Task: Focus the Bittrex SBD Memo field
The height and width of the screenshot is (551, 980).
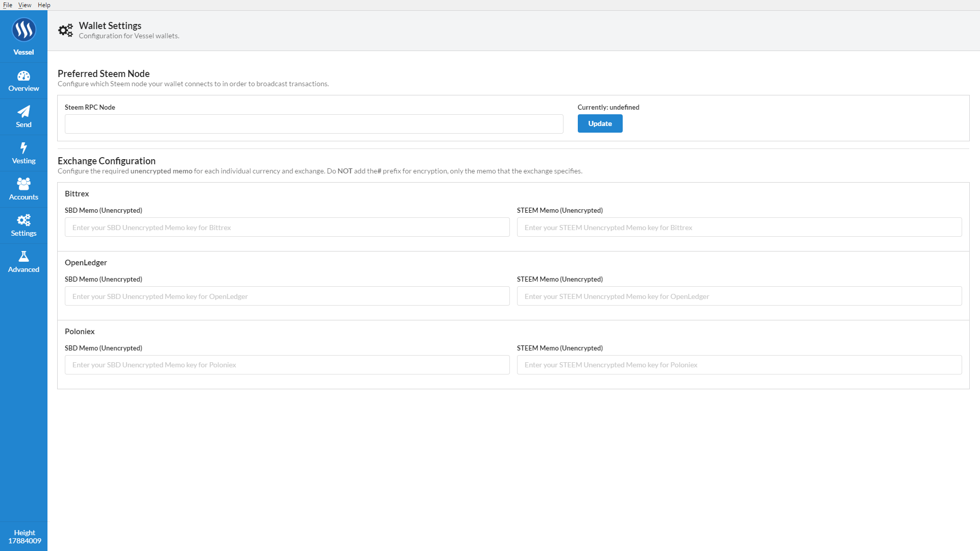Action: [287, 228]
